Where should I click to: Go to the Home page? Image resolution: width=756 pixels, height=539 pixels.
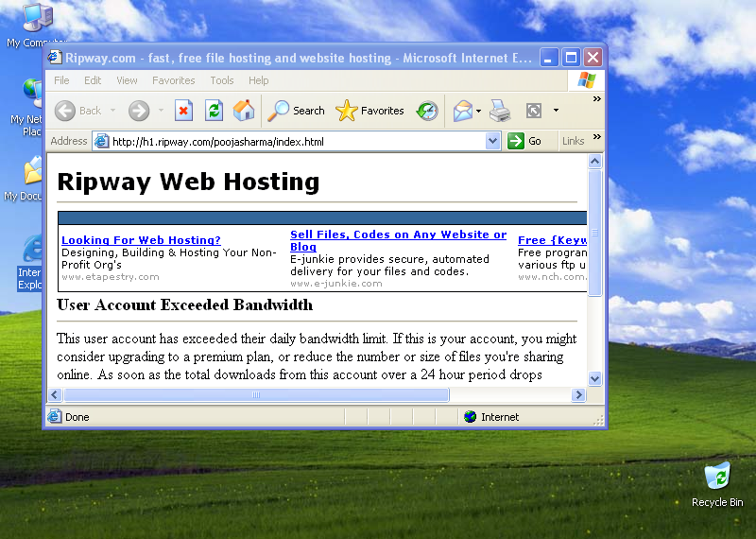[244, 111]
